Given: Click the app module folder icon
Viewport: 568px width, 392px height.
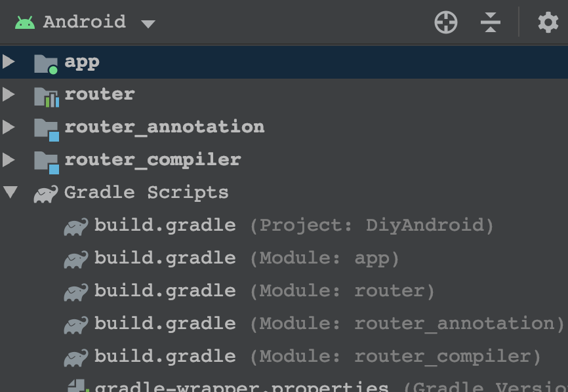Looking at the screenshot, I should point(46,63).
